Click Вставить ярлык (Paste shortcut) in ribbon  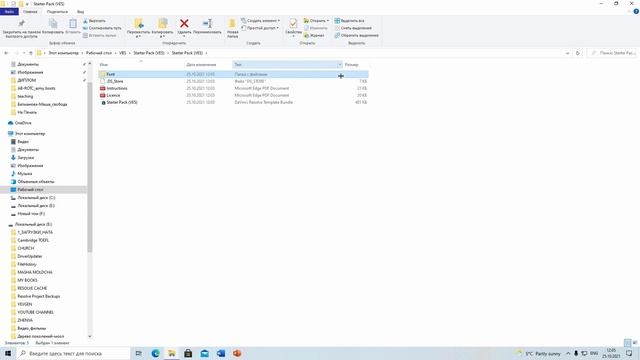pyautogui.click(x=100, y=36)
